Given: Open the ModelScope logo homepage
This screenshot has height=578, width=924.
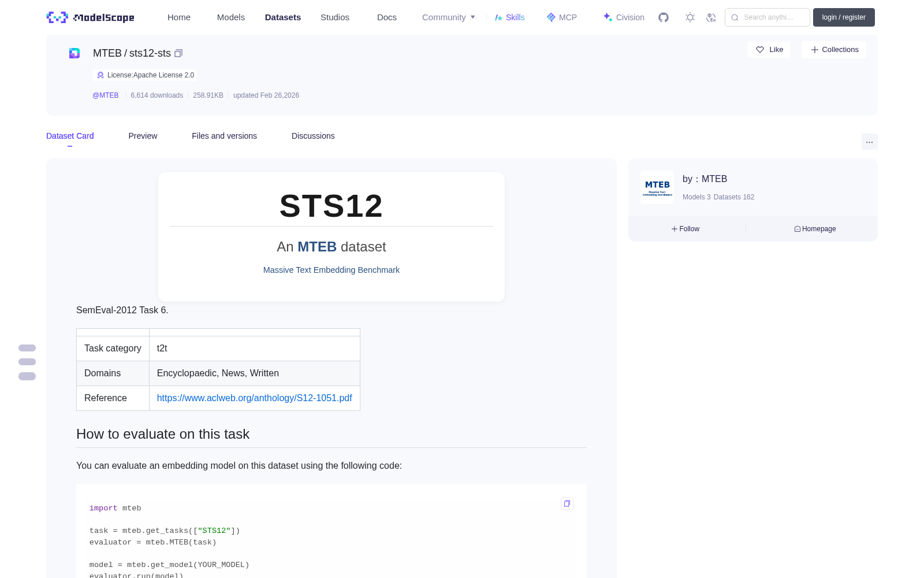Looking at the screenshot, I should (x=90, y=17).
